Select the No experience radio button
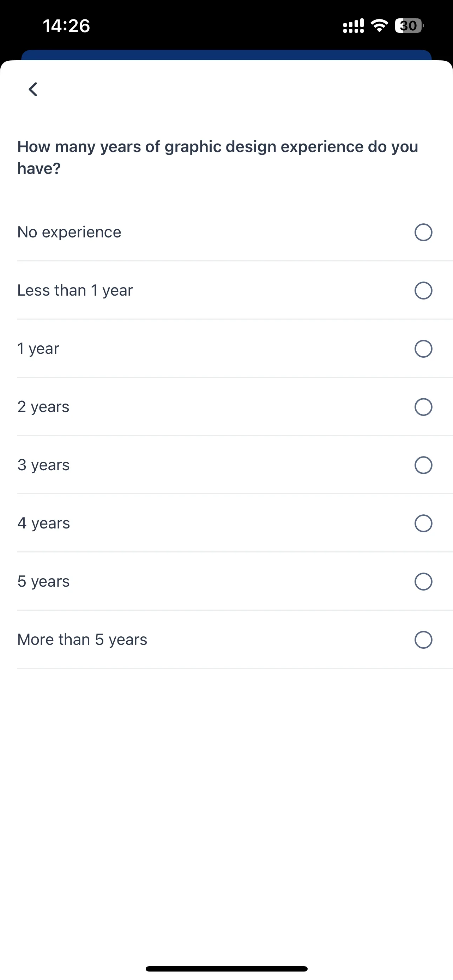453x980 pixels. click(x=423, y=232)
